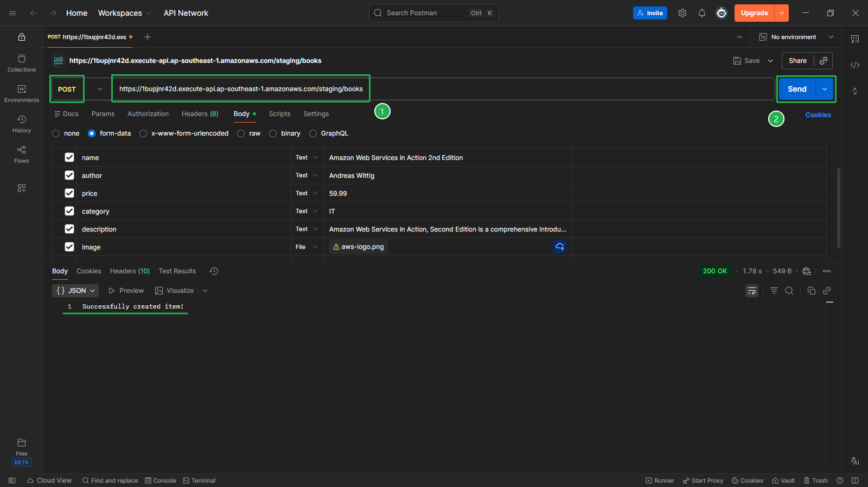Open the Collections sidebar panel
This screenshot has width=868, height=487.
click(22, 63)
